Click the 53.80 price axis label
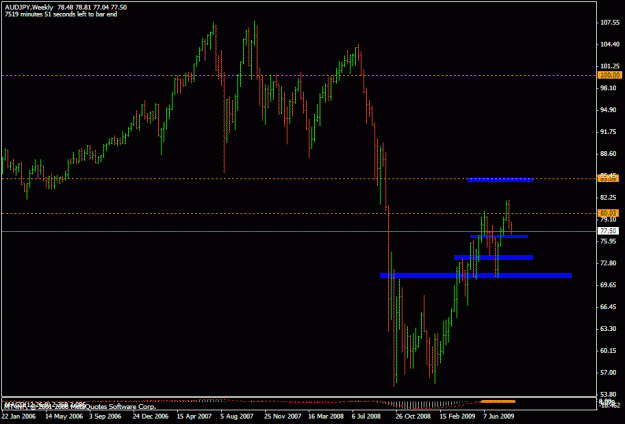The width and height of the screenshot is (625, 424). (610, 395)
